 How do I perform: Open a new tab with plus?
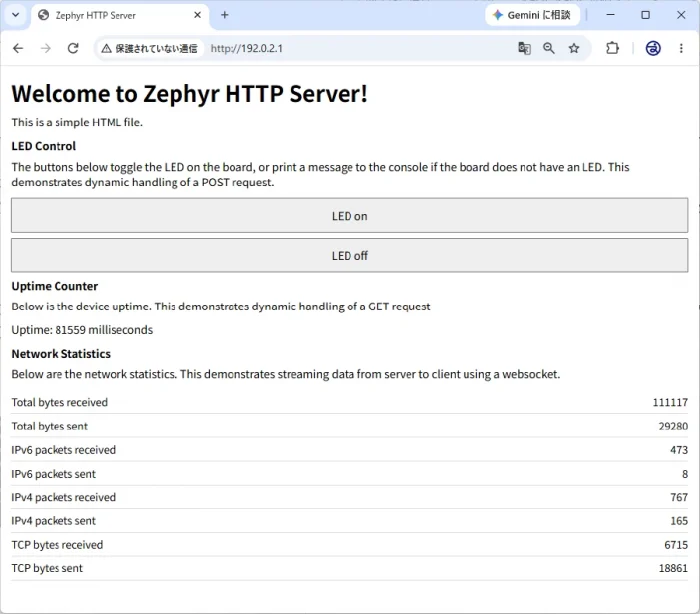point(225,15)
